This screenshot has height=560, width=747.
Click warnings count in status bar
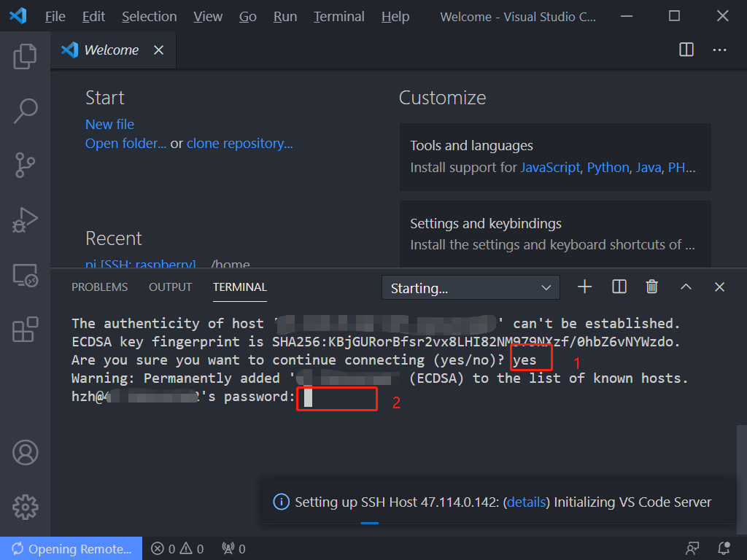point(192,549)
